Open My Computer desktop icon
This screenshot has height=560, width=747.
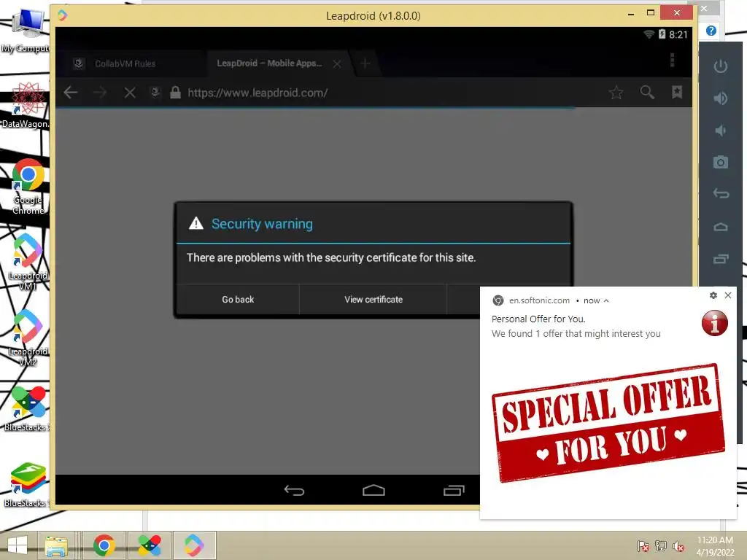coord(27,31)
